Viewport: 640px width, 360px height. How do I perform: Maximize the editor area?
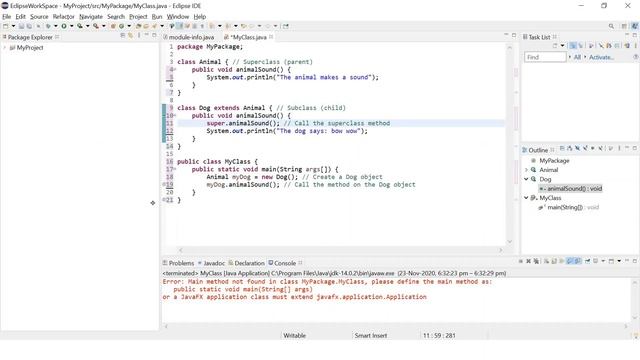(x=514, y=36)
